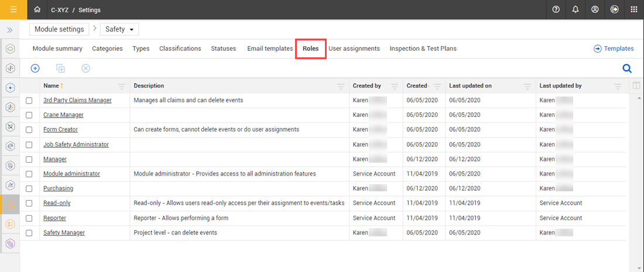Image resolution: width=644 pixels, height=272 pixels.
Task: Click the search magnifier icon
Action: pyautogui.click(x=626, y=68)
